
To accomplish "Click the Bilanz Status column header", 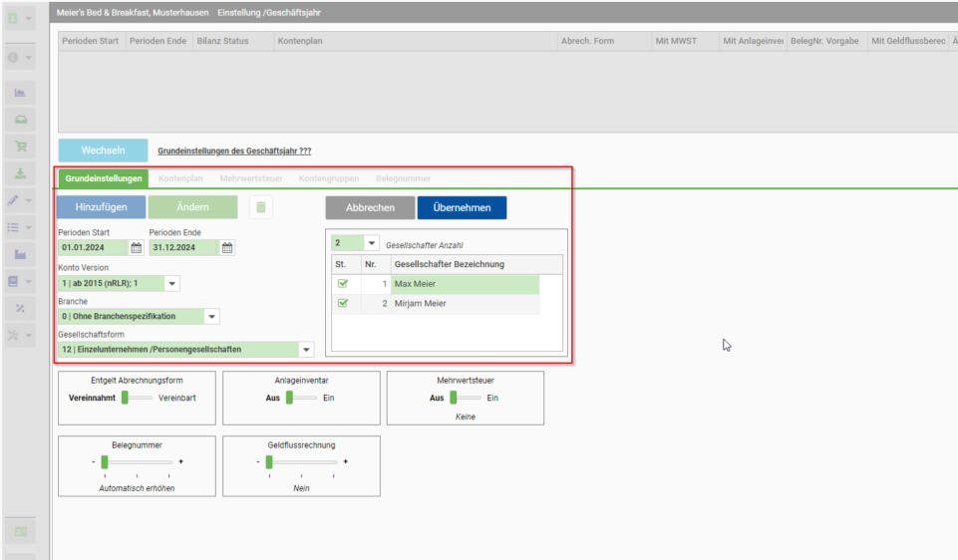I will [233, 41].
